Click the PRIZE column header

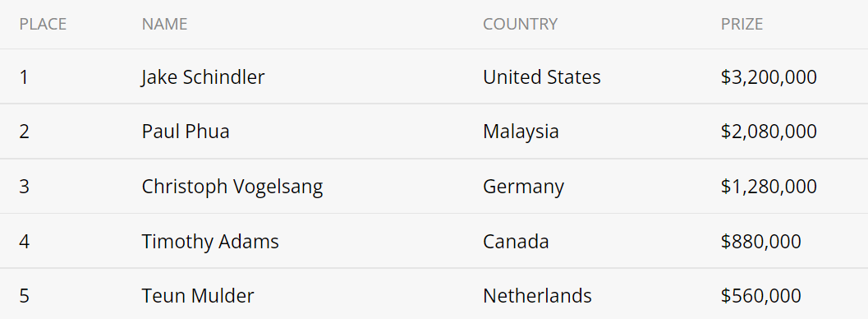point(742,24)
